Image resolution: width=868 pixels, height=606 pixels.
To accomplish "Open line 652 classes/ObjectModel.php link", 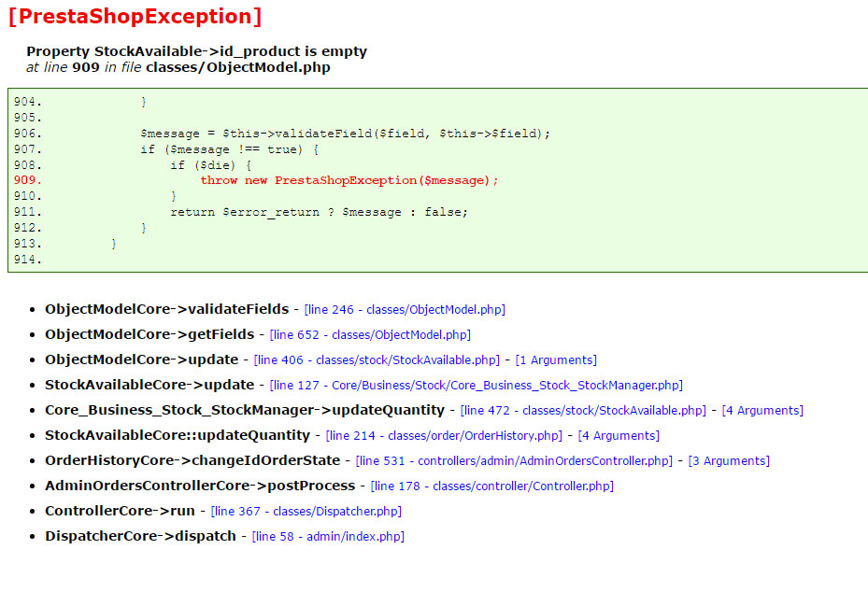I will point(370,335).
